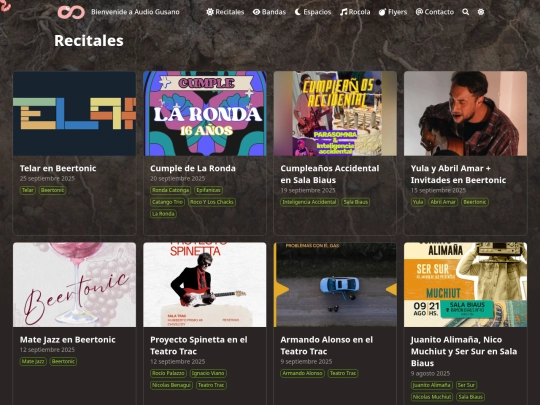Image resolution: width=540 pixels, height=405 pixels.
Task: Select the 'Nicolas Muchiut' tag
Action: (x=432, y=397)
